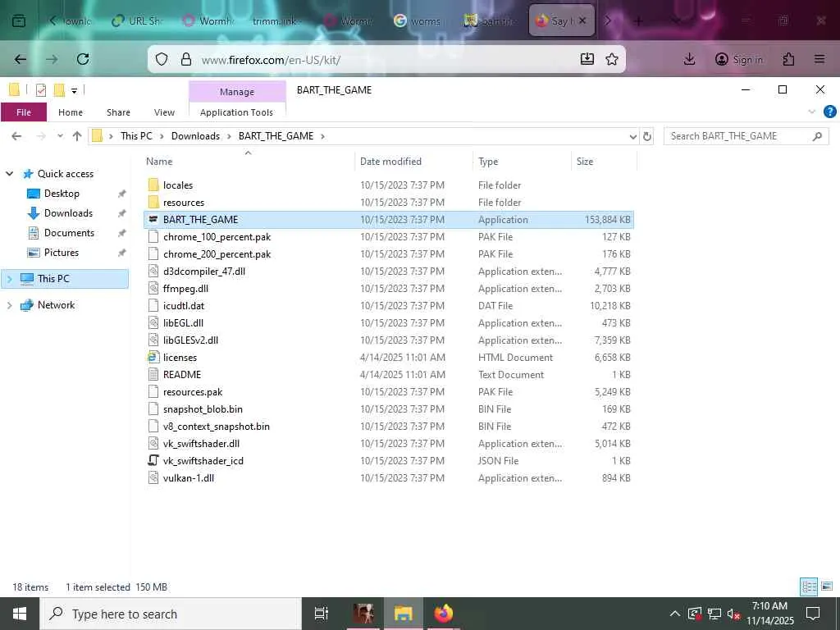The image size is (840, 630).
Task: Refresh the BART_THE_GAME folder view
Action: point(647,136)
